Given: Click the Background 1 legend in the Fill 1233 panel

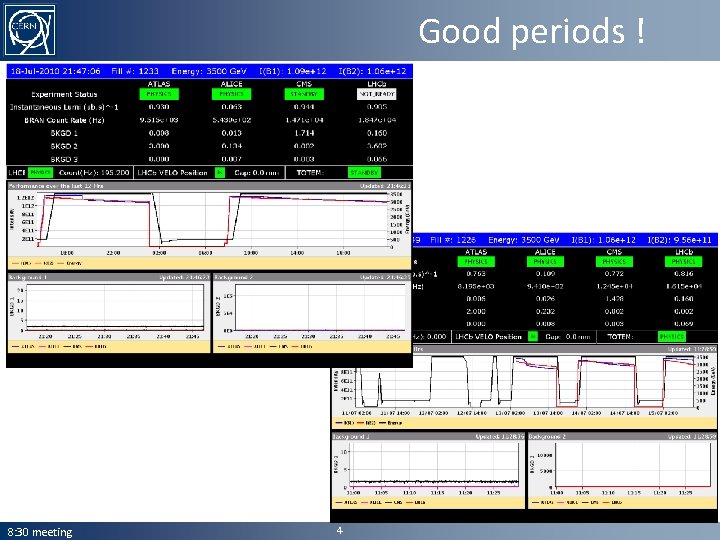Looking at the screenshot, I should pyautogui.click(x=109, y=347).
